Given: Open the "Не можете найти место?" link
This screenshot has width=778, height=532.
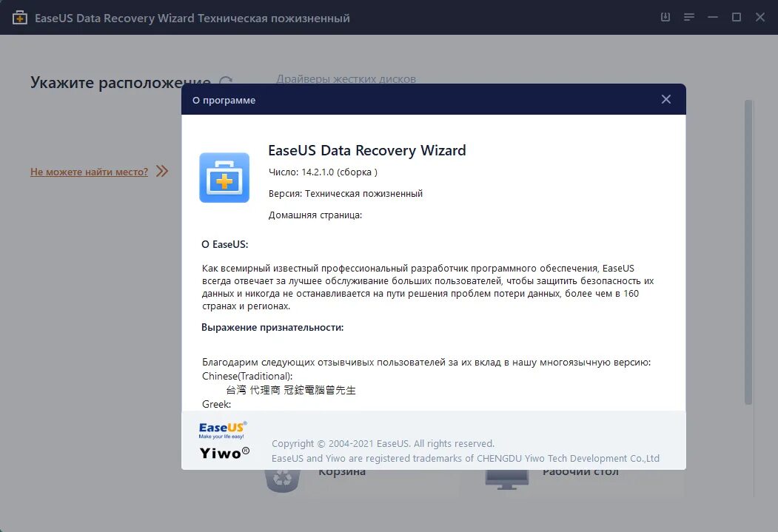Looking at the screenshot, I should pyautogui.click(x=90, y=172).
